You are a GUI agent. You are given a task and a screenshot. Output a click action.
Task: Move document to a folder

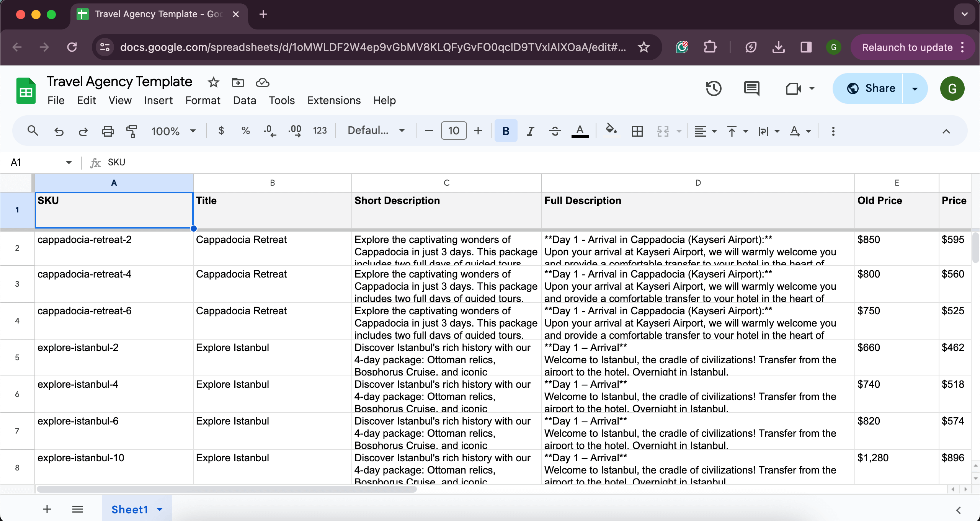click(238, 82)
